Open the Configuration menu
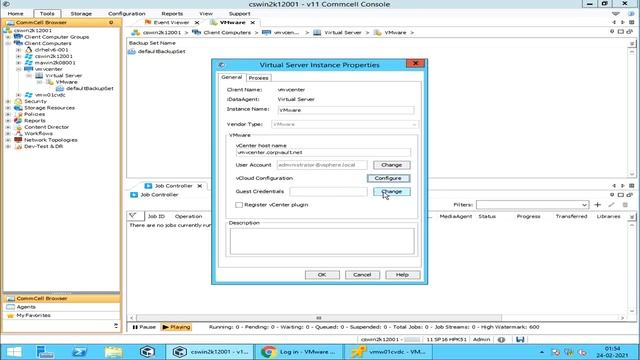Screen dimensions: 640x360 (x=127, y=13)
